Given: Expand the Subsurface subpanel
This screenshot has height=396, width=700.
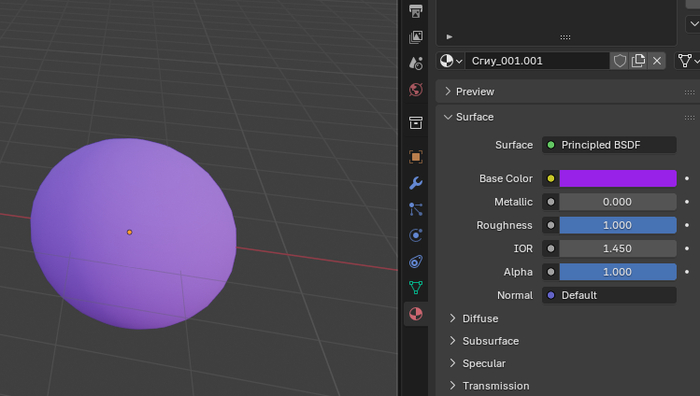Looking at the screenshot, I should pos(484,341).
